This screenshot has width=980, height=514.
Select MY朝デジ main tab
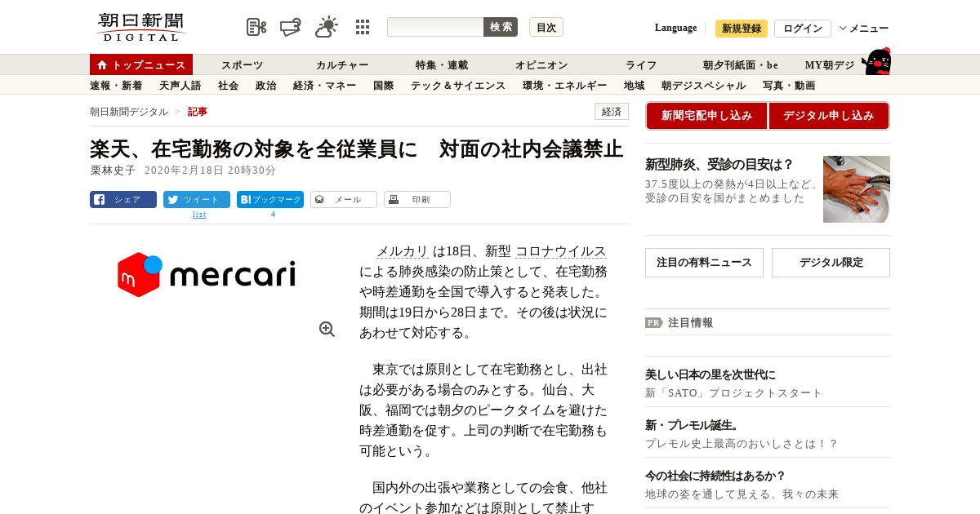[830, 65]
